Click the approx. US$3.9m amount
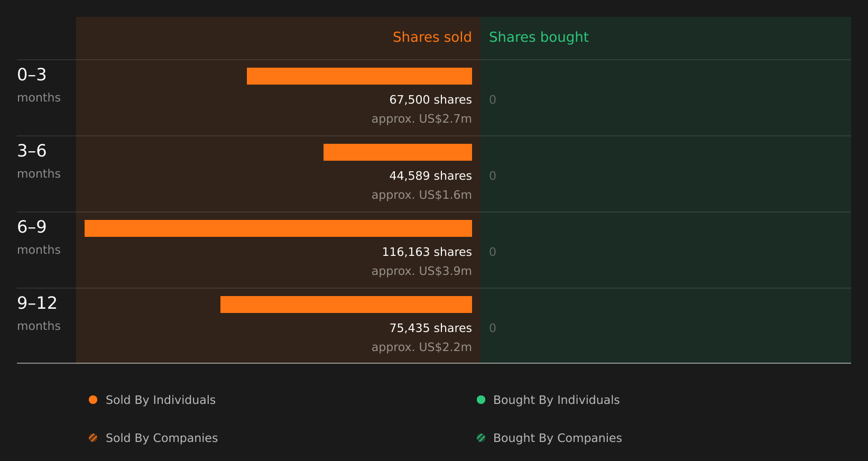Viewport: 868px width, 461px height. point(422,271)
